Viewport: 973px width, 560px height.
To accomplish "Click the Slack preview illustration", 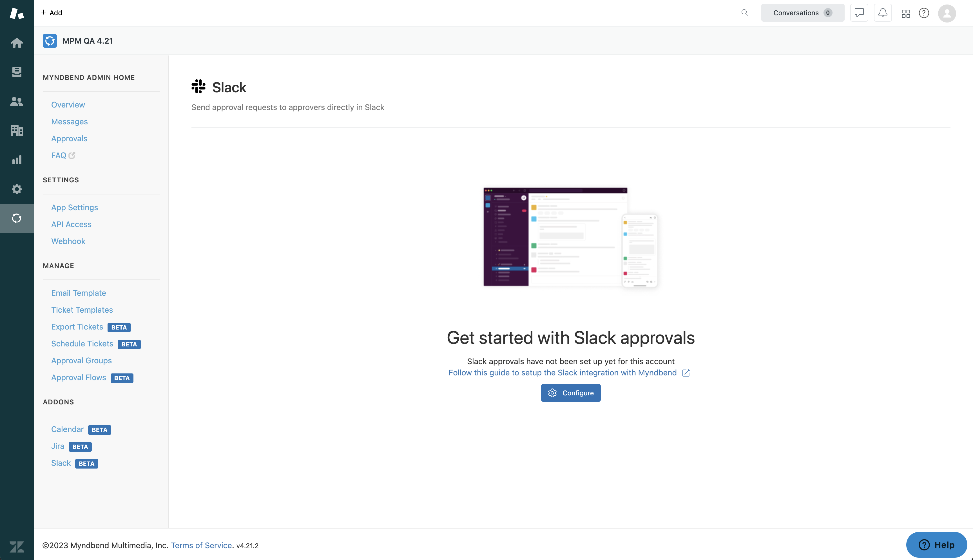I will 571,237.
